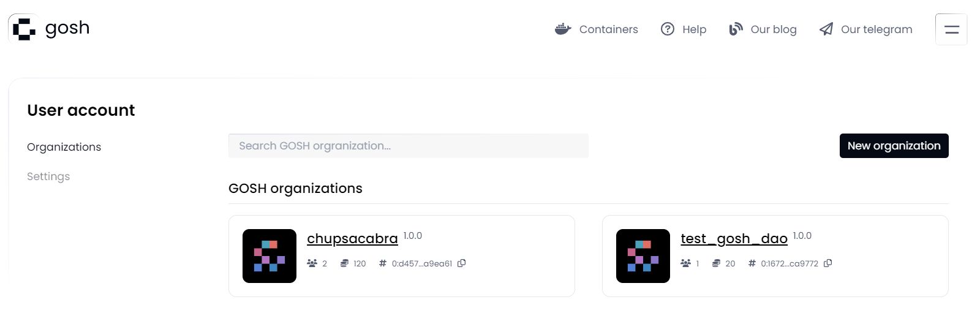Click the test_gosh_dao token supply icon

coord(716,263)
